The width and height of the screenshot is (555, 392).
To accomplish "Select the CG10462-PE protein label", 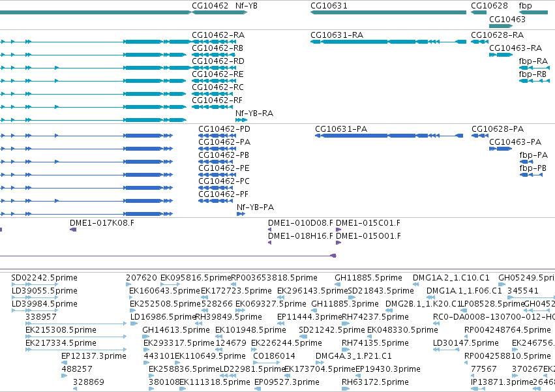I will coord(224,168).
